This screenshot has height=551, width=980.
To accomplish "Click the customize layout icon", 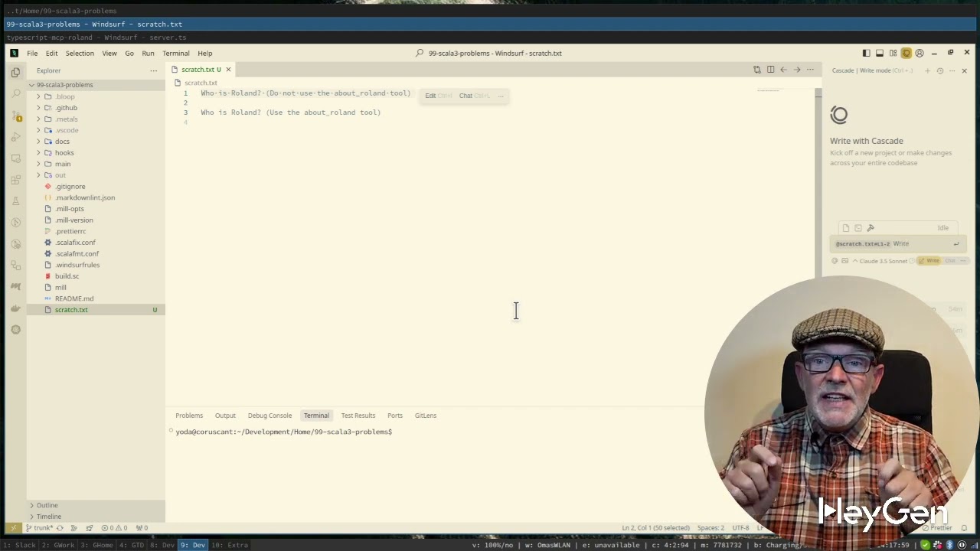I will pyautogui.click(x=893, y=53).
